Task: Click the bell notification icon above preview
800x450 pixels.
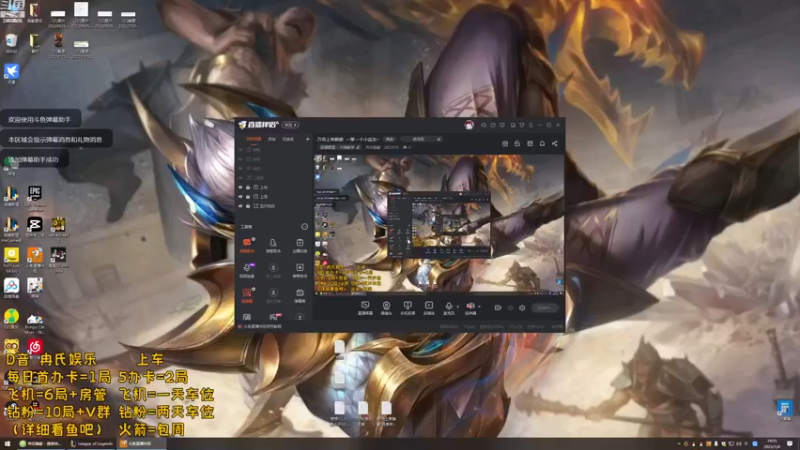Action: click(x=542, y=143)
